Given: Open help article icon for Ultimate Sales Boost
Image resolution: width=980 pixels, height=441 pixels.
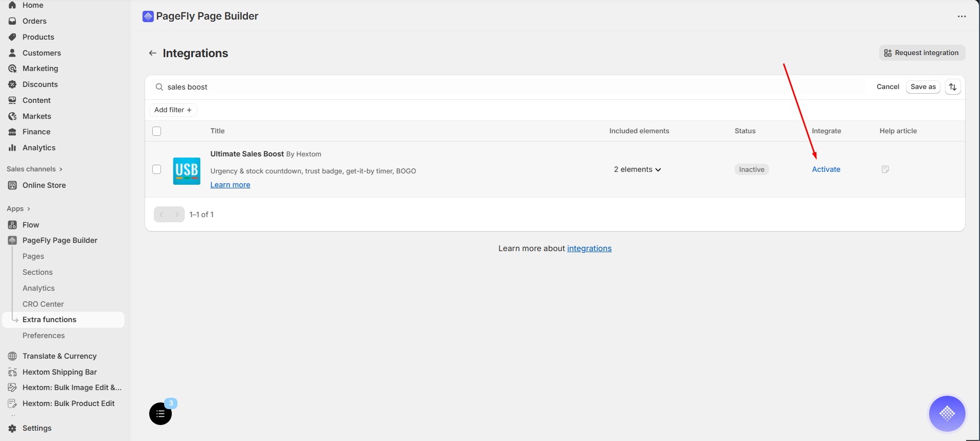Looking at the screenshot, I should (x=885, y=169).
